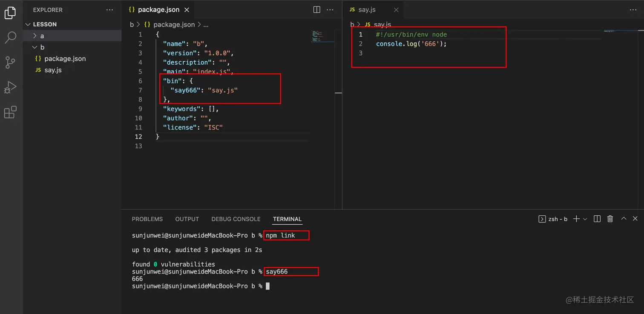
Task: Close the terminal panel
Action: [635, 219]
